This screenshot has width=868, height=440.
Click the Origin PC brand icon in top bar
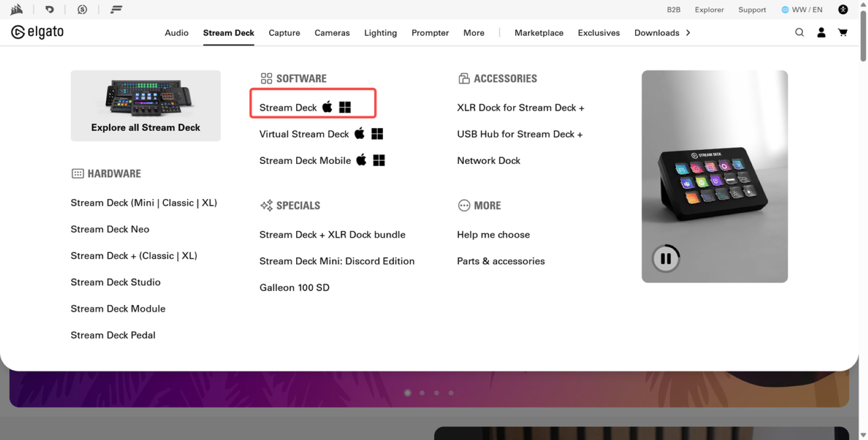pos(82,9)
